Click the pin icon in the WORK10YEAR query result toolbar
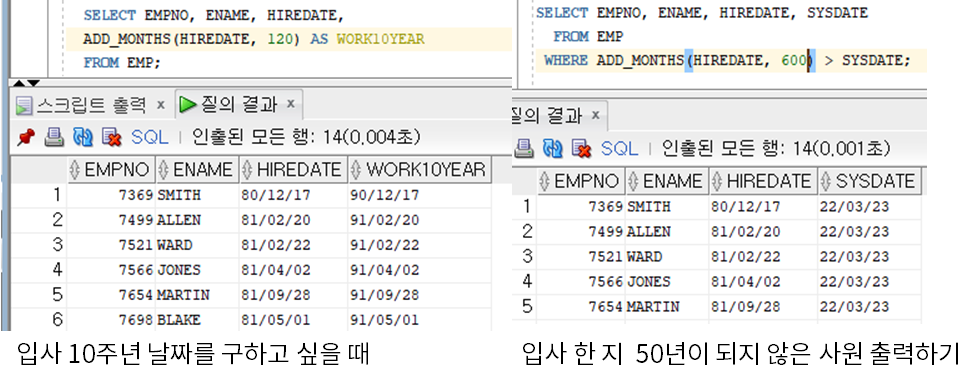 click(x=26, y=137)
